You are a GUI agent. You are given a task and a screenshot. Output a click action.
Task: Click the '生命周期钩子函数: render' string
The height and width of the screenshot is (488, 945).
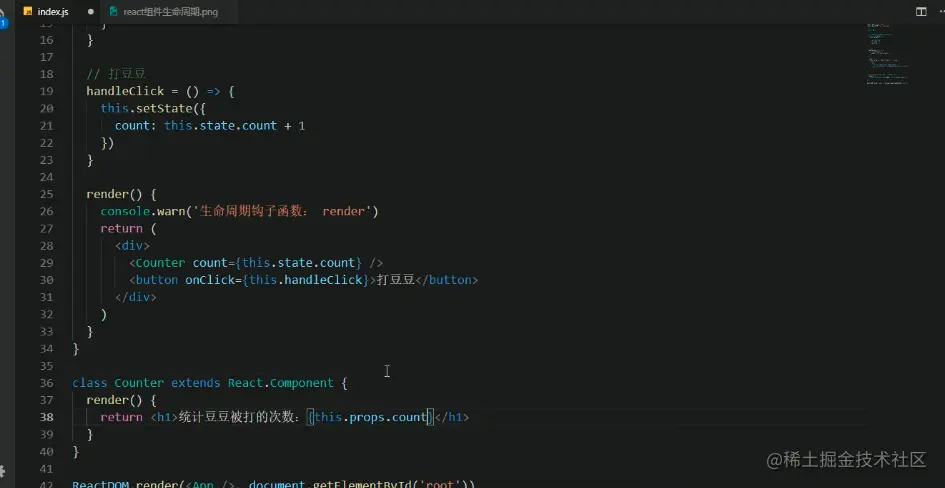pyautogui.click(x=282, y=211)
